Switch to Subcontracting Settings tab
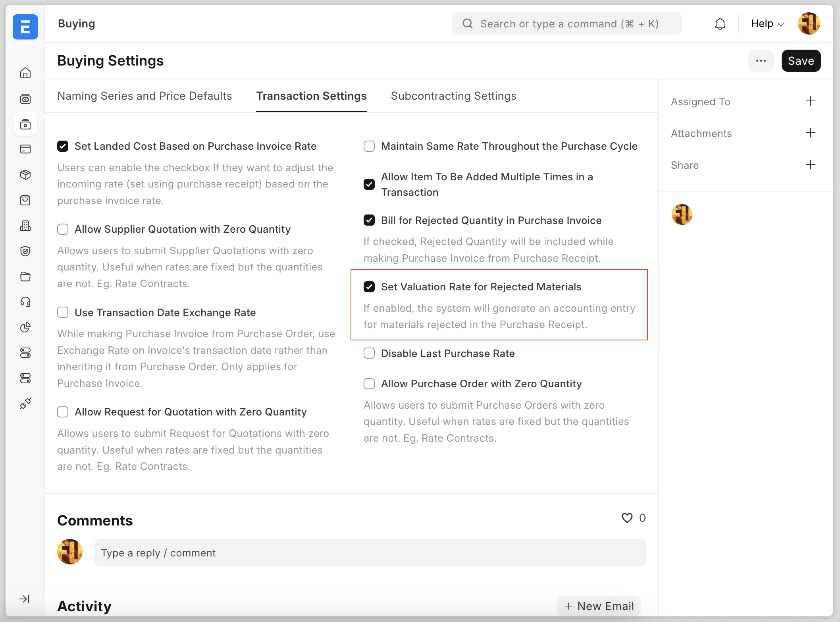The height and width of the screenshot is (622, 840). coord(453,96)
